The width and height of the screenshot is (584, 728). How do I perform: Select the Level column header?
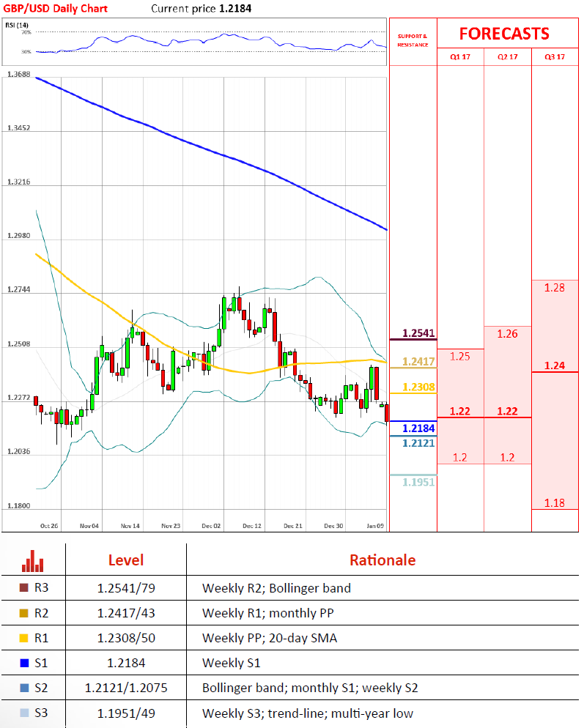[126, 560]
